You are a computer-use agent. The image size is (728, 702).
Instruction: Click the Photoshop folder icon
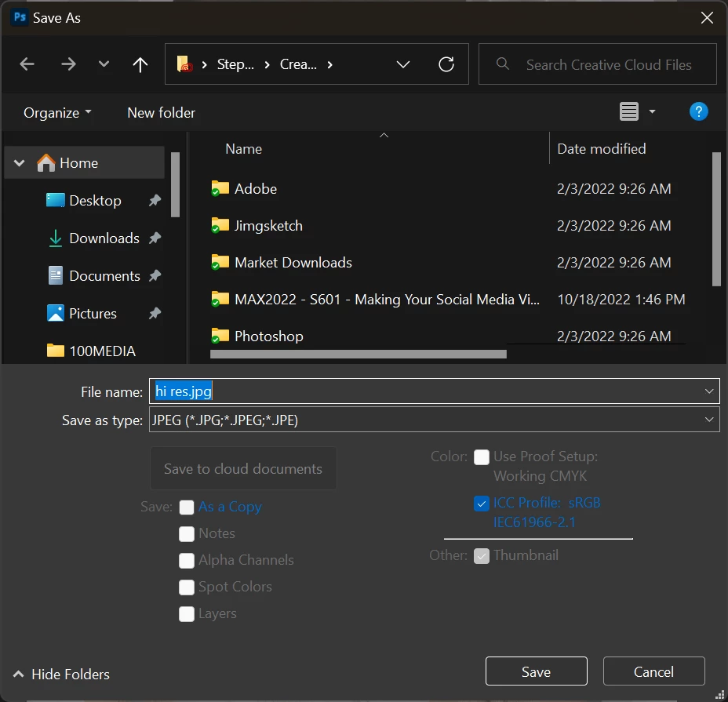[x=220, y=336]
